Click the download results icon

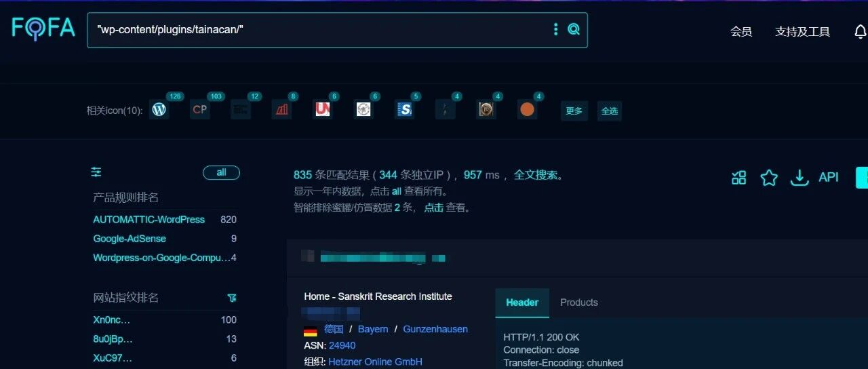click(800, 178)
